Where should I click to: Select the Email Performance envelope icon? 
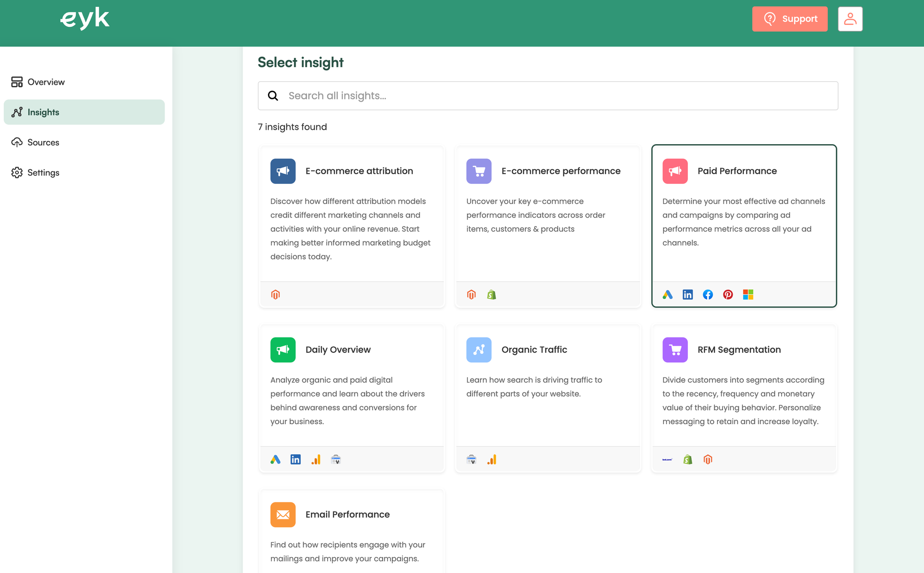pyautogui.click(x=283, y=515)
